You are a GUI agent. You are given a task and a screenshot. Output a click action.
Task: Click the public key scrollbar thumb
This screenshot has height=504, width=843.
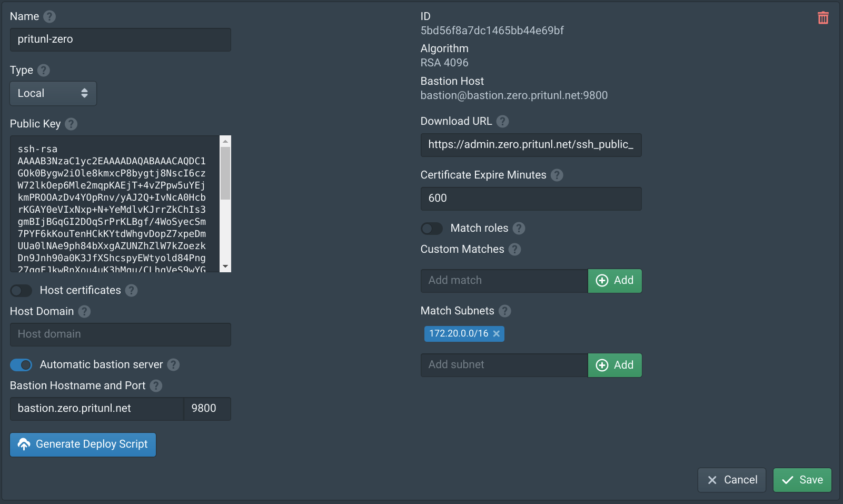point(225,173)
